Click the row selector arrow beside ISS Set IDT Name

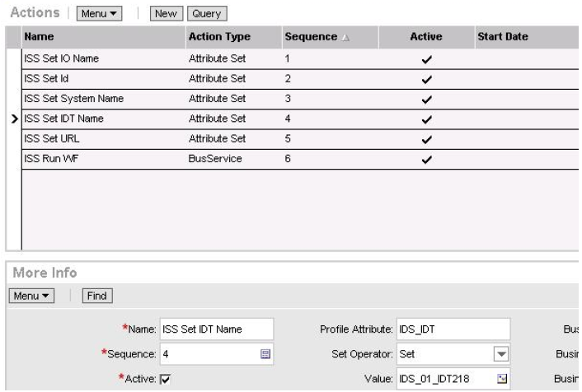click(13, 119)
